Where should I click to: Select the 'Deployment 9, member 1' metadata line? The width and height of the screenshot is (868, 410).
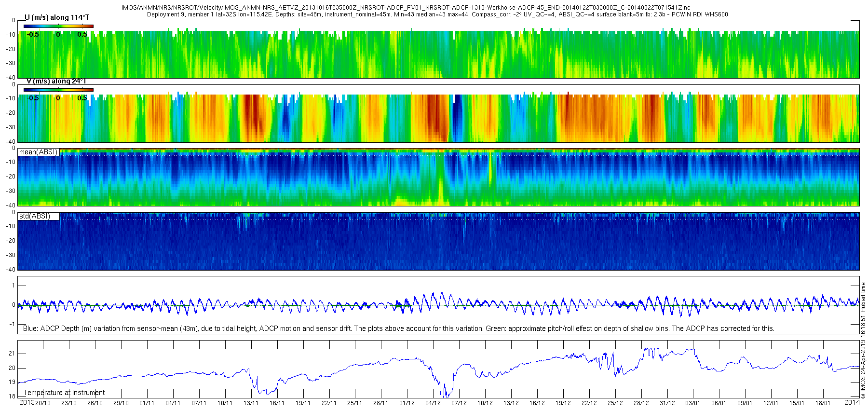point(437,14)
